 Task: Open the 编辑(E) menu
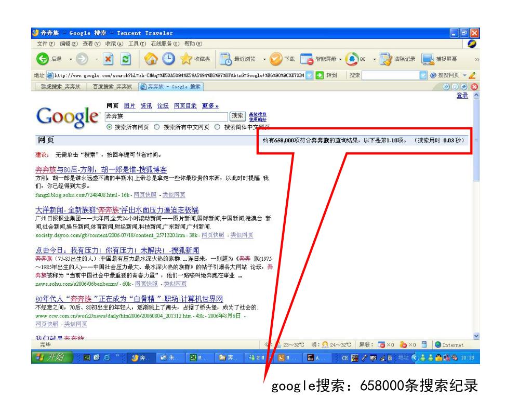pyautogui.click(x=69, y=44)
